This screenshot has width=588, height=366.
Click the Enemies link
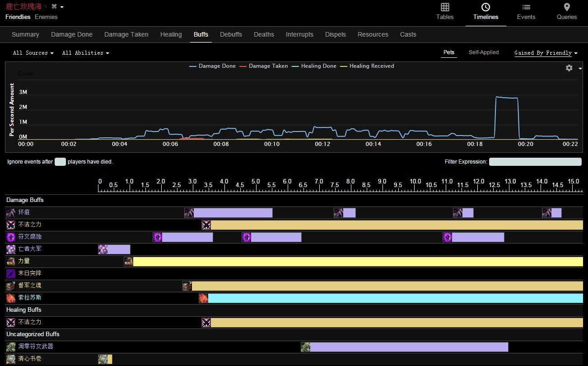tap(46, 17)
